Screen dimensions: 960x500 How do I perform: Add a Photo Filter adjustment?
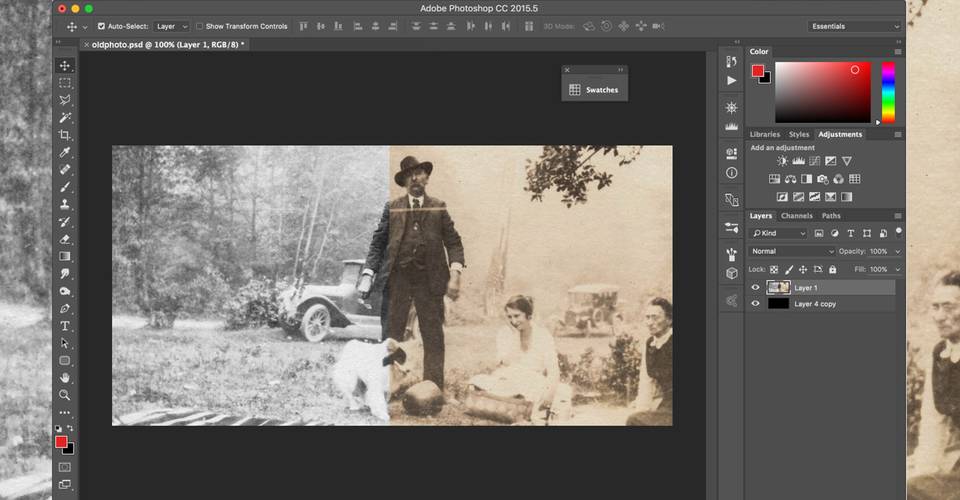[822, 179]
